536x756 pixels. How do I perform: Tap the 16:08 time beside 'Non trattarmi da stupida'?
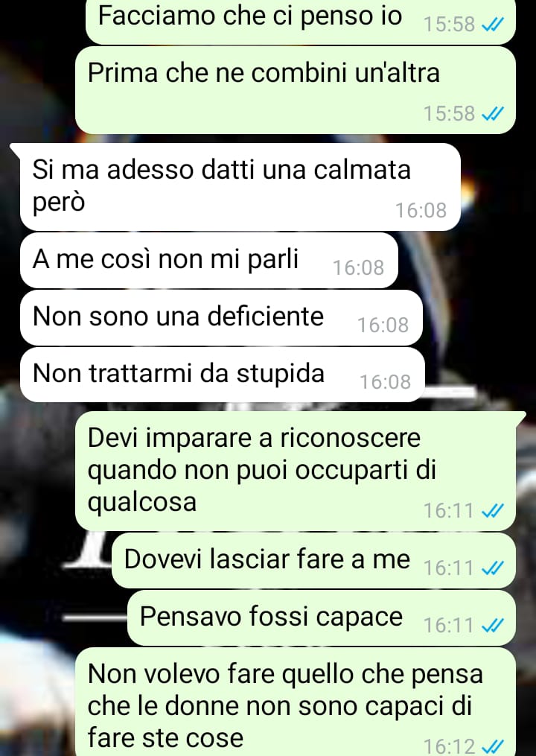pos(385,382)
